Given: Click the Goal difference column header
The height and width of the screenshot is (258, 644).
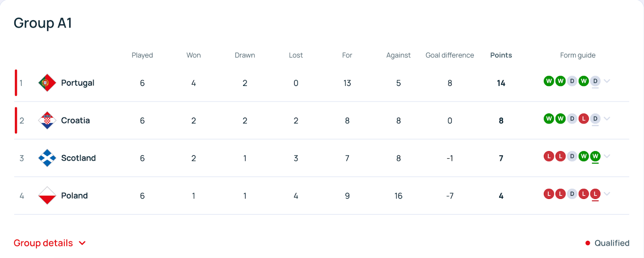Looking at the screenshot, I should click(450, 55).
